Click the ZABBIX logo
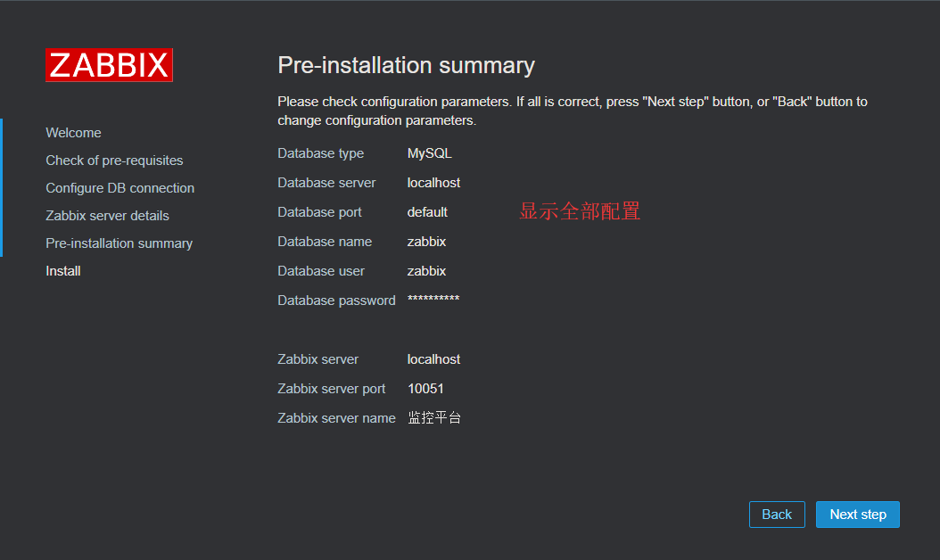 pos(109,65)
